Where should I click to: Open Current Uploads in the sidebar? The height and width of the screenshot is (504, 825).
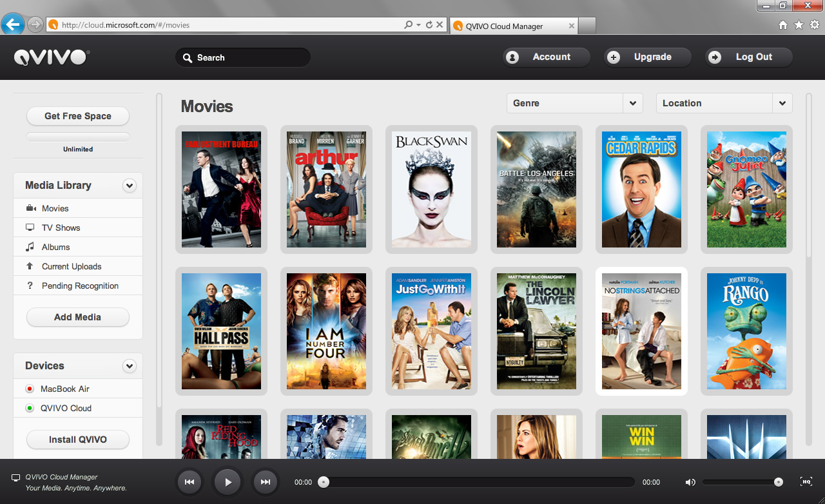[78, 266]
